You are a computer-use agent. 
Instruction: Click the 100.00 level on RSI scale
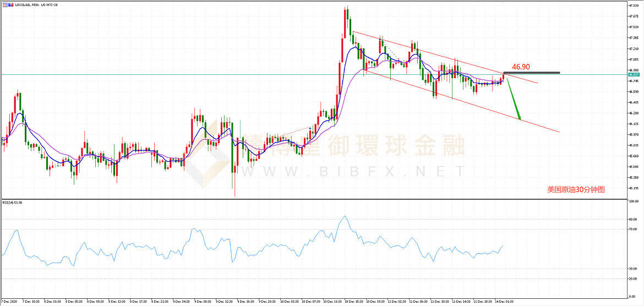633,201
